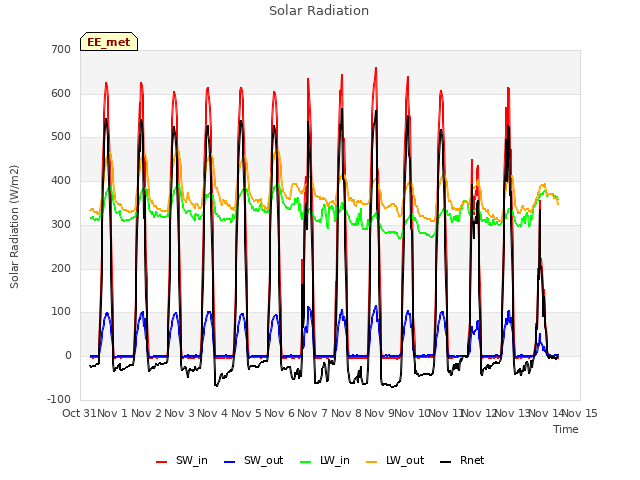Click the black Rnet legend swatch
640x480 pixels.
click(446, 462)
